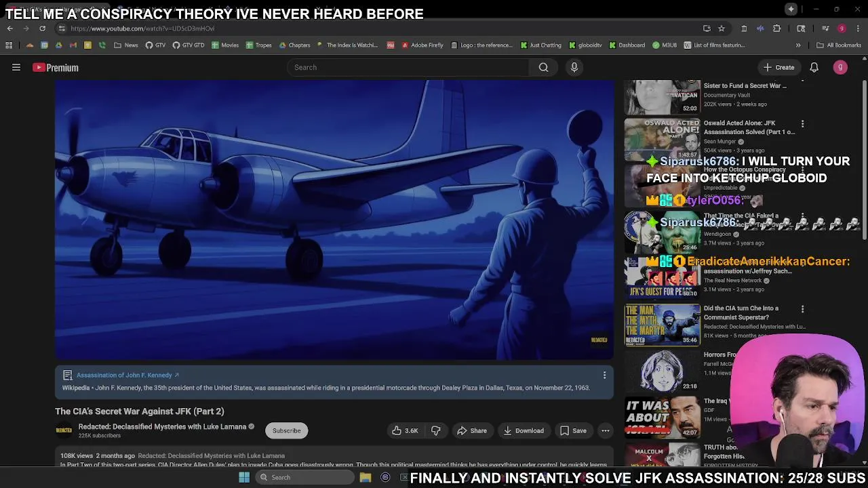
Task: Open the YouTube hamburger guide menu
Action: (16, 67)
